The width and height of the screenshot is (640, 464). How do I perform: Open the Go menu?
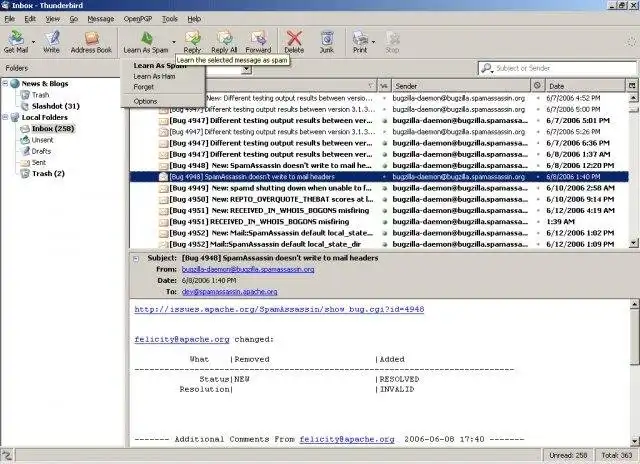coord(73,19)
